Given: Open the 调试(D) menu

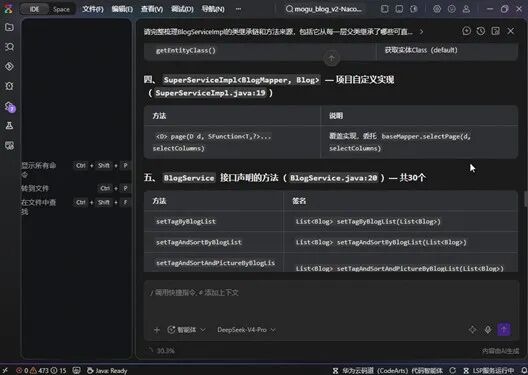Looking at the screenshot, I should (182, 9).
